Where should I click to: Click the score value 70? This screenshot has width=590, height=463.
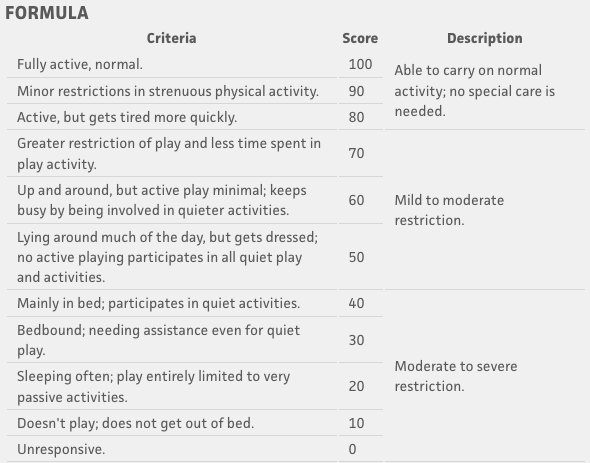(356, 154)
